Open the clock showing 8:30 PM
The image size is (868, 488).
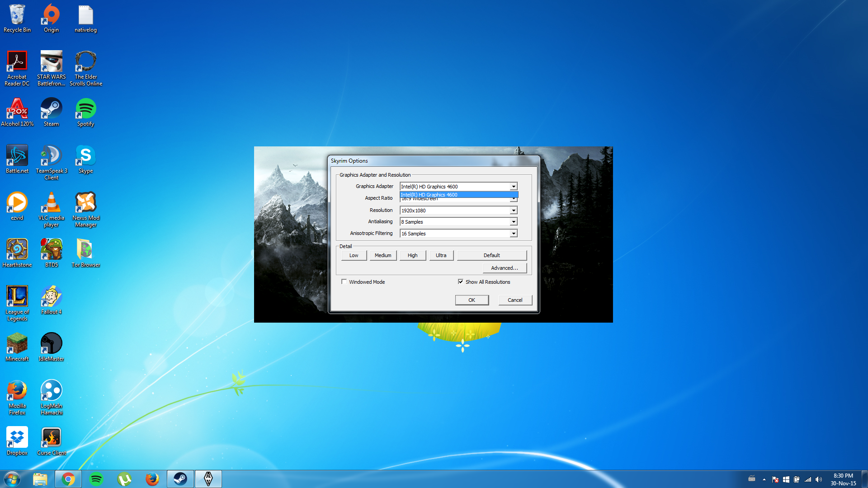click(843, 479)
